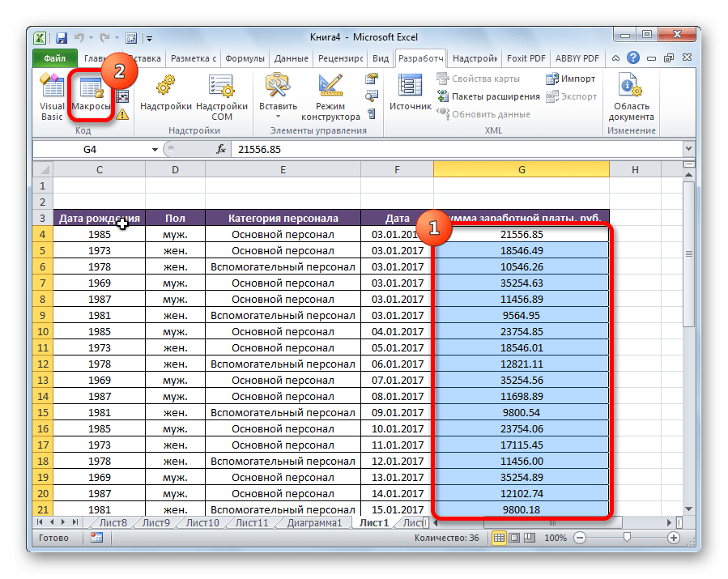Switch to sheet Диаграмма1

click(x=314, y=523)
